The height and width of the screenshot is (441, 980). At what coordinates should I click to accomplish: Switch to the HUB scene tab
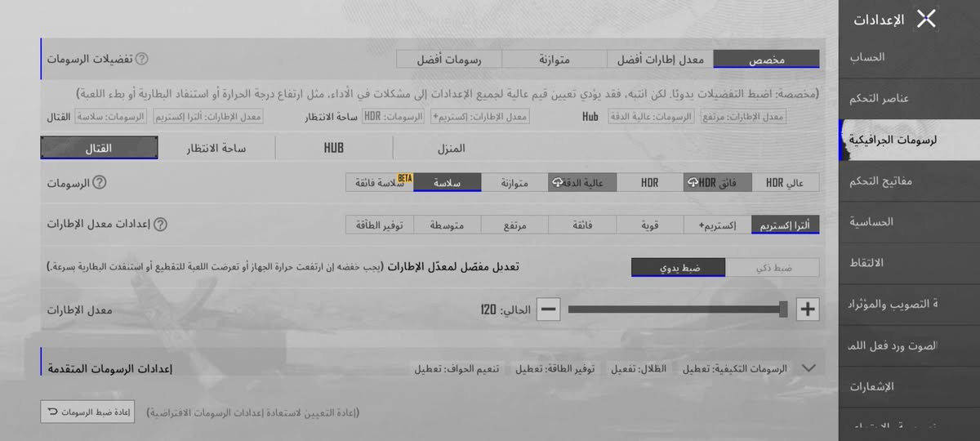tap(334, 148)
